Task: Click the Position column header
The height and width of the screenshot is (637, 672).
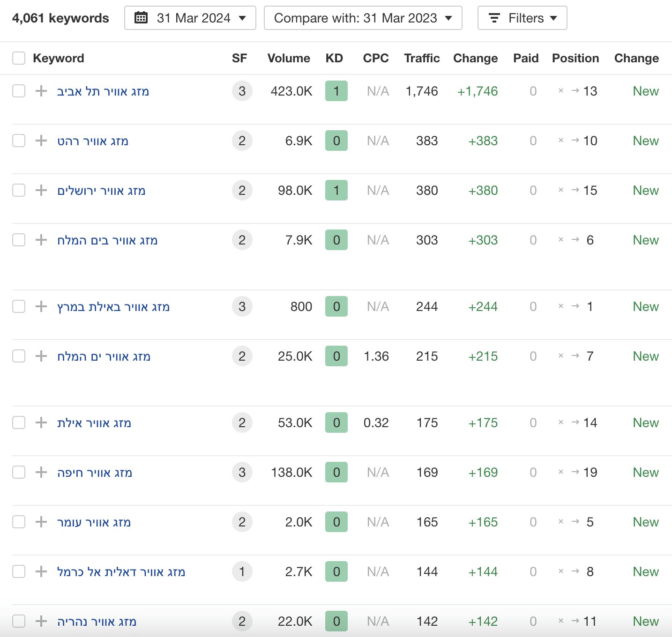Action: click(575, 58)
